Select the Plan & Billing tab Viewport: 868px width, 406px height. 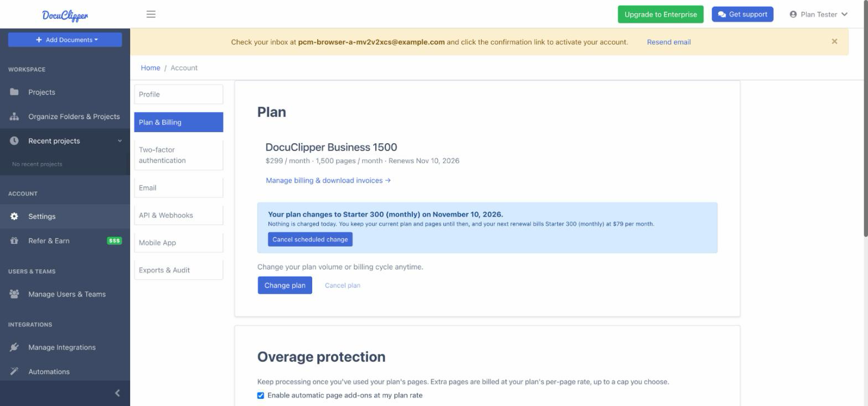(x=178, y=122)
